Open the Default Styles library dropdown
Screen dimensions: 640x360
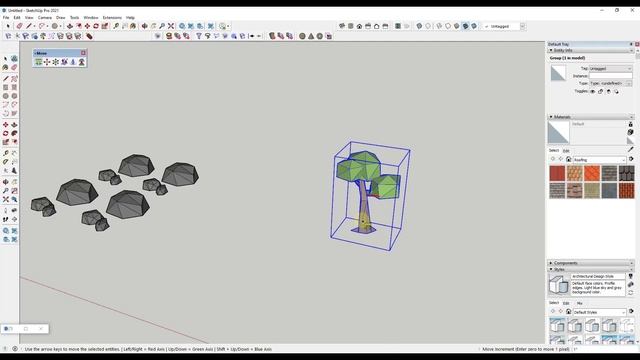click(x=599, y=312)
